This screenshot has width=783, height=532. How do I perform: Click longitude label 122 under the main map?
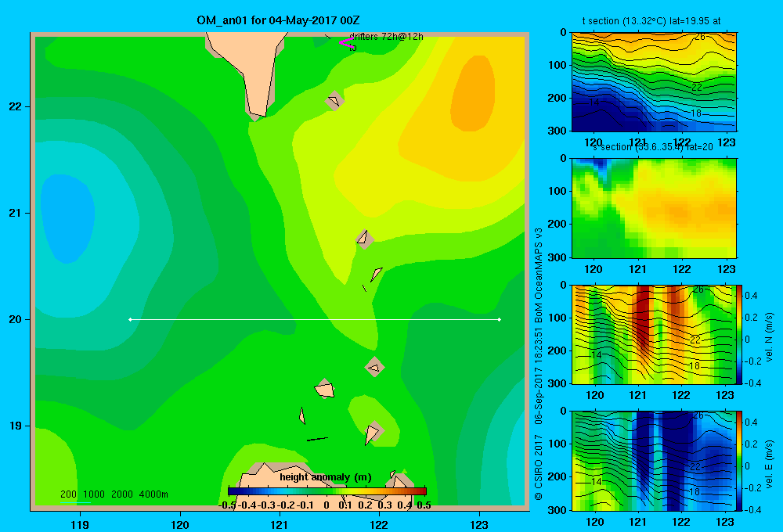click(379, 524)
